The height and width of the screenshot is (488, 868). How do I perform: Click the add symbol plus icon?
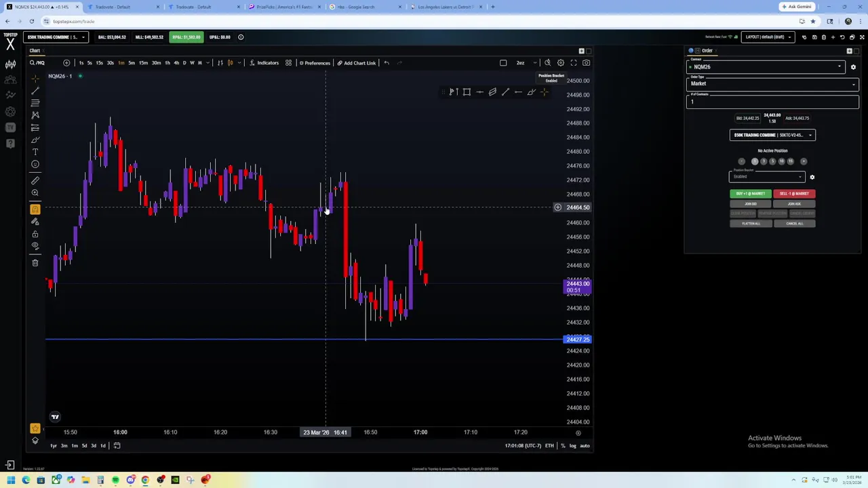[66, 63]
